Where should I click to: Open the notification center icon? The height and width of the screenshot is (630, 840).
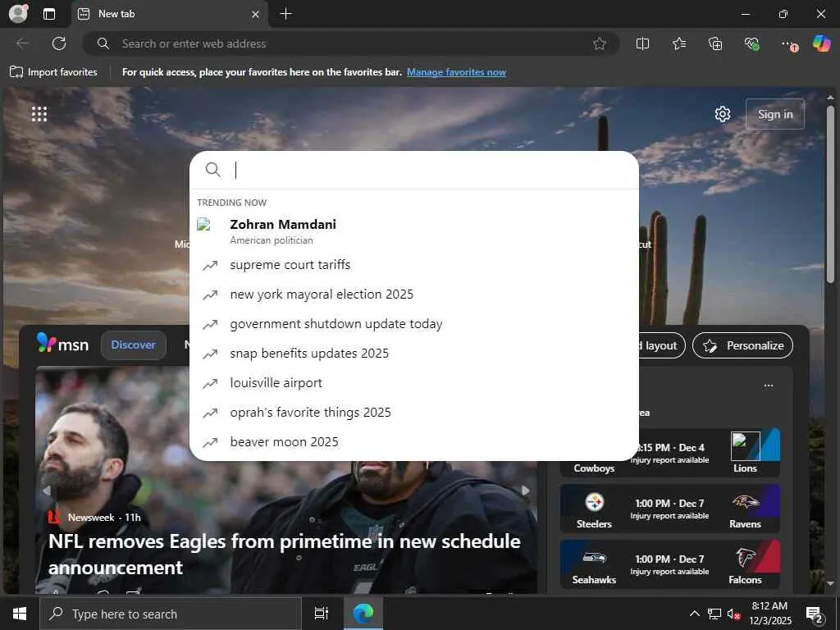[815, 614]
